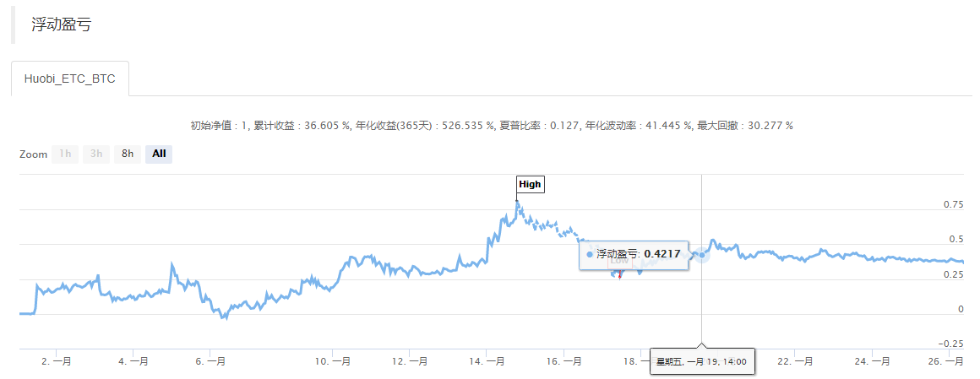
Task: Select the Huobi_ETC_BTC tab
Action: [70, 79]
